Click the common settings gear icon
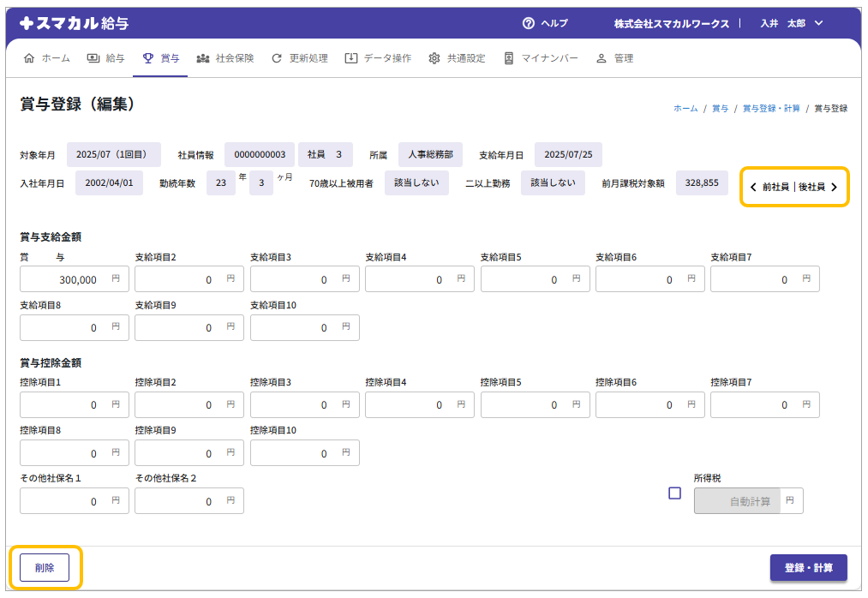 [x=434, y=58]
